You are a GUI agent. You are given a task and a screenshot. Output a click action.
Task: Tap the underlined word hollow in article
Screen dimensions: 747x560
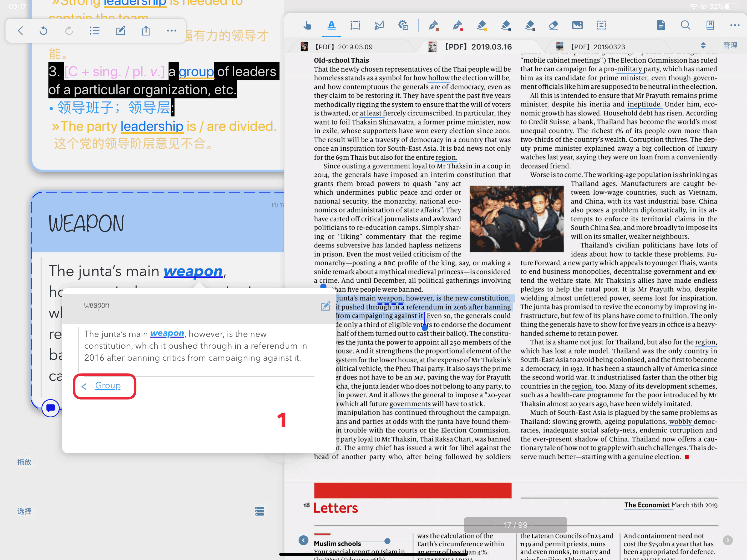[439, 78]
